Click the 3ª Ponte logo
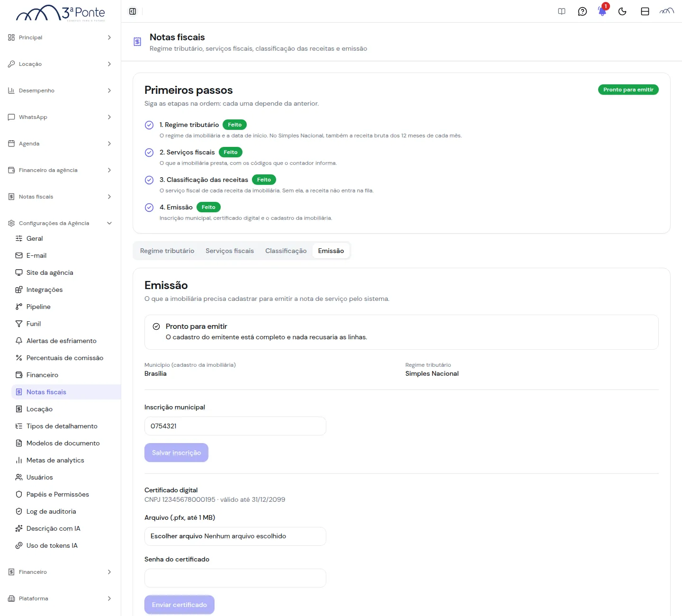This screenshot has height=616, width=682. [61, 13]
